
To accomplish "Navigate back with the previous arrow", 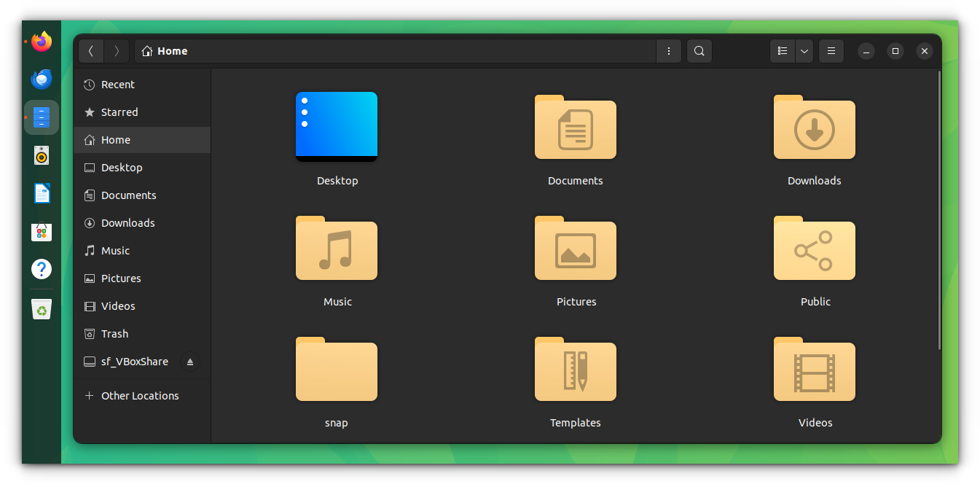I will [x=90, y=50].
